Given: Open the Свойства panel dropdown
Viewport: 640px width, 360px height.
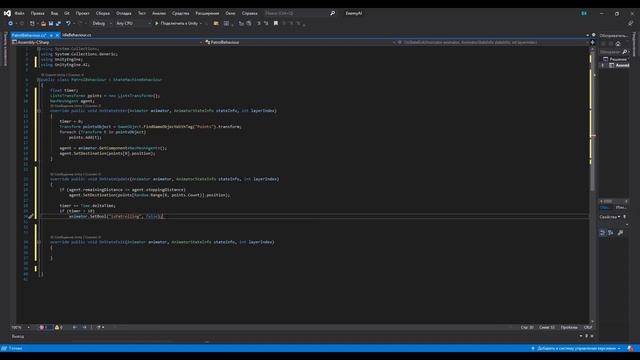Looking at the screenshot, I should click(x=620, y=217).
